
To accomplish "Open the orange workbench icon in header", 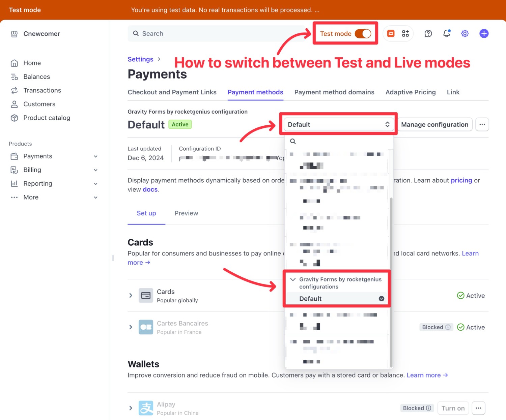I will coord(391,33).
